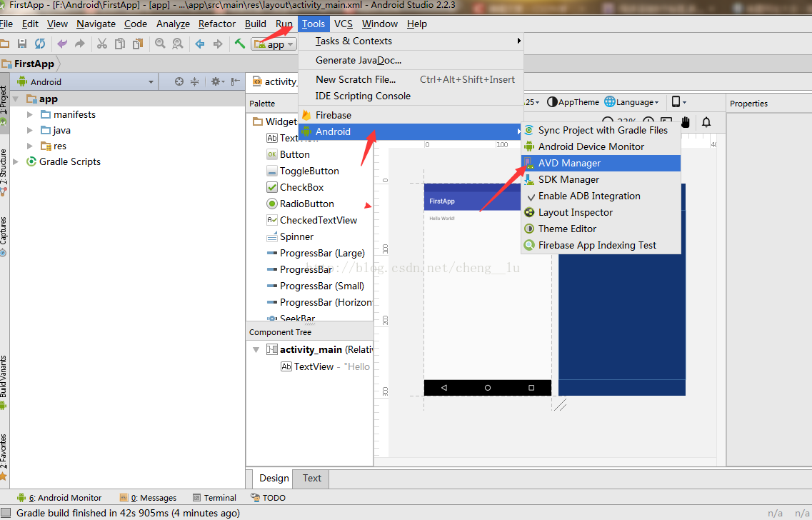Switch to the Design editor tab

tap(274, 478)
